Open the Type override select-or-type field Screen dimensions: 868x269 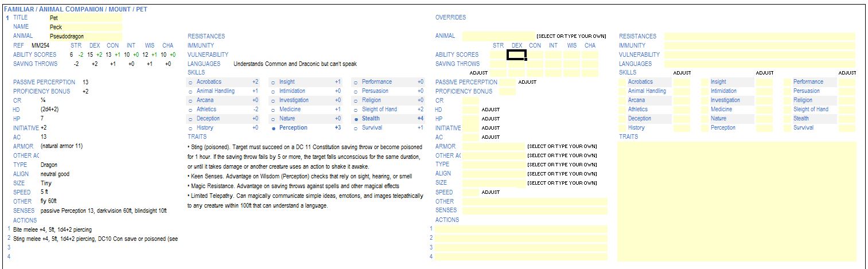pos(493,165)
